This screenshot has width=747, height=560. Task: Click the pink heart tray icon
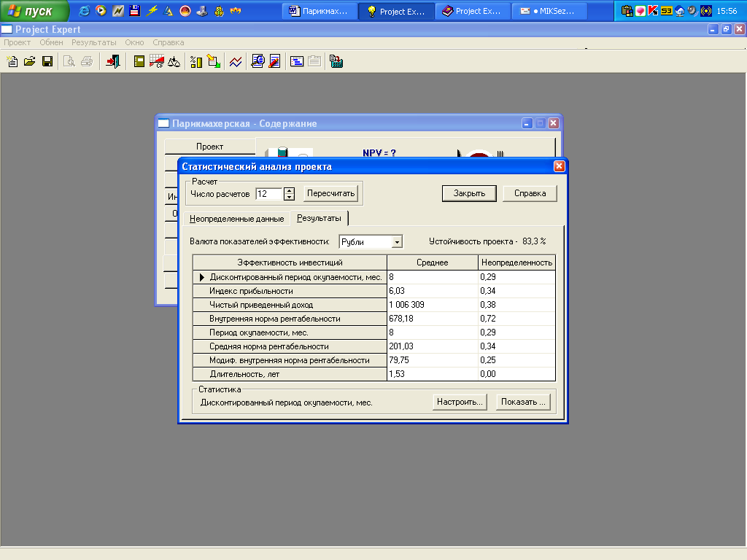point(640,10)
